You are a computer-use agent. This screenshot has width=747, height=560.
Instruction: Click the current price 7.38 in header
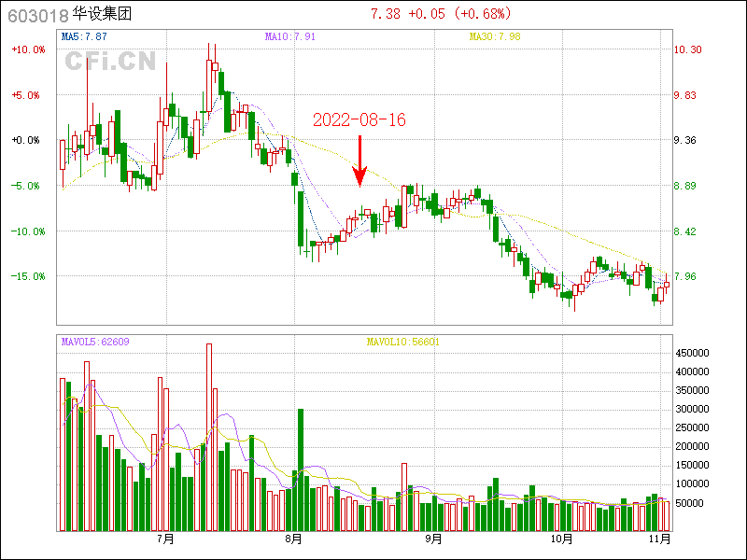pos(385,14)
